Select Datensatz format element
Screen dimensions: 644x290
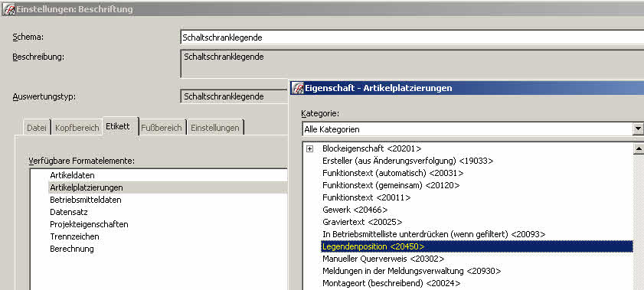[x=69, y=212]
